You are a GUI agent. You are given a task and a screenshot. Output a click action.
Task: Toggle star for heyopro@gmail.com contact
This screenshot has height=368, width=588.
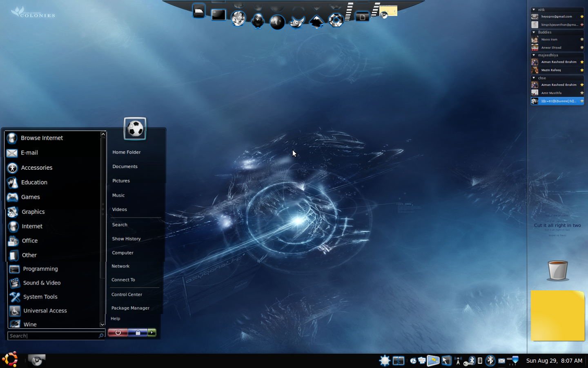pyautogui.click(x=582, y=17)
